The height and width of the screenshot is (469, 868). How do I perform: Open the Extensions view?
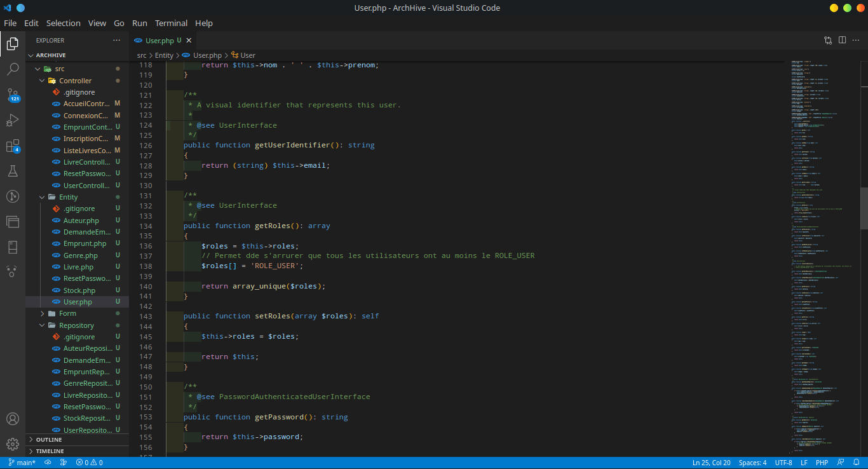(x=13, y=146)
